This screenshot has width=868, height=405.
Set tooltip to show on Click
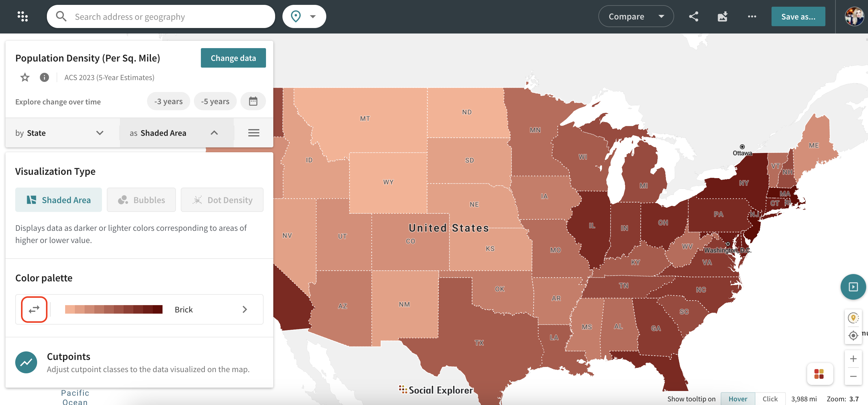(x=770, y=399)
